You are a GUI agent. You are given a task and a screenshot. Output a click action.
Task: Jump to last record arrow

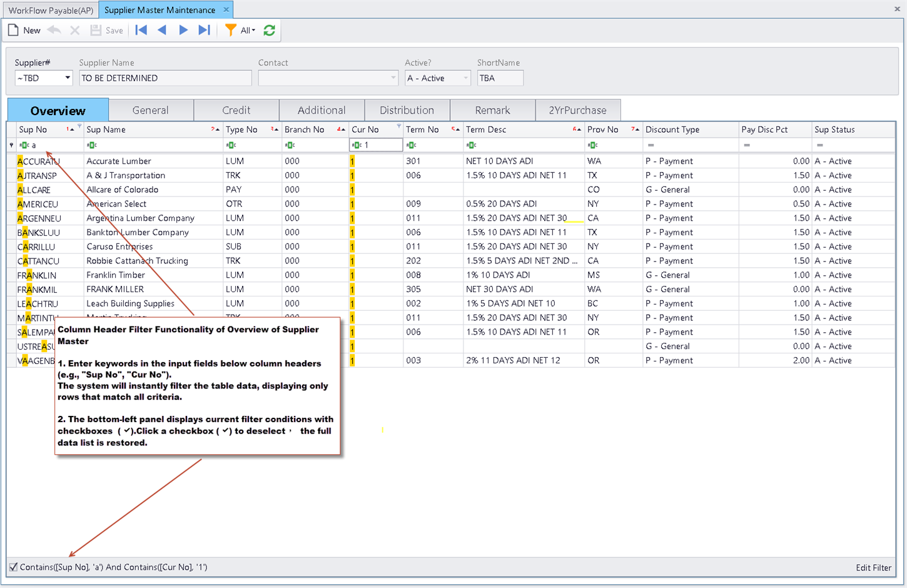[x=204, y=30]
